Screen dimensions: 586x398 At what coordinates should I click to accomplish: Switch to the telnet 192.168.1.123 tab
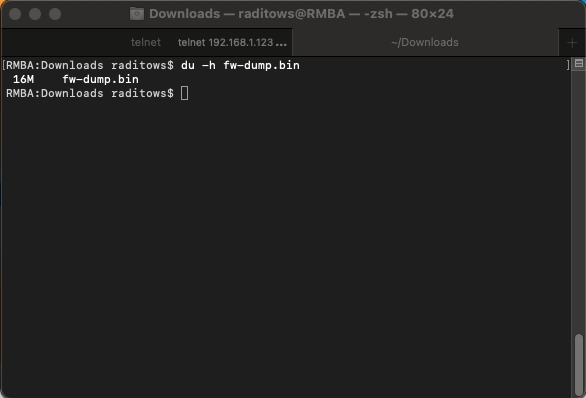pos(232,42)
